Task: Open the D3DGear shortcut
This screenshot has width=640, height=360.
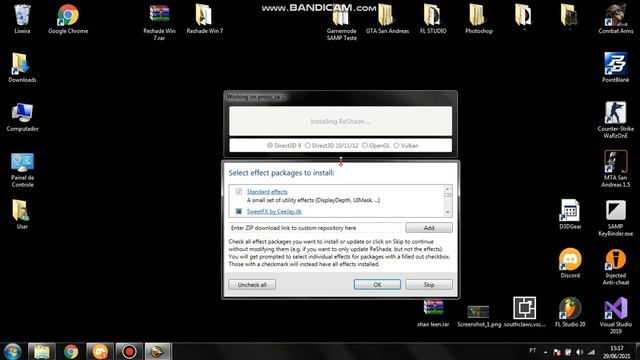Action: click(570, 214)
